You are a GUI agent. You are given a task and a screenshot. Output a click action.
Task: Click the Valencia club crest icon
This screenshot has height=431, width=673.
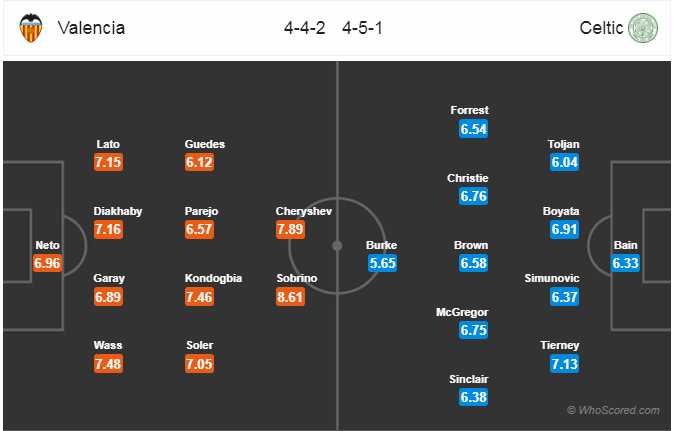coord(30,28)
